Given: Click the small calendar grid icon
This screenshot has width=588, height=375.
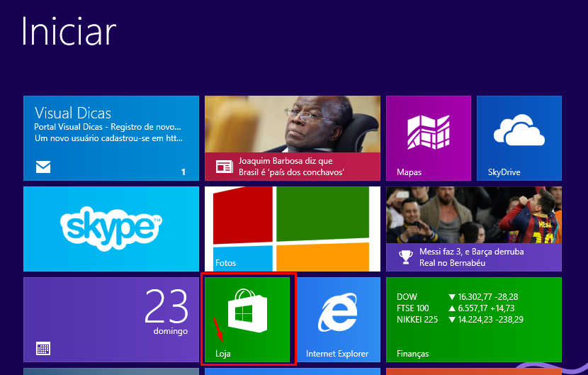Looking at the screenshot, I should 43,349.
